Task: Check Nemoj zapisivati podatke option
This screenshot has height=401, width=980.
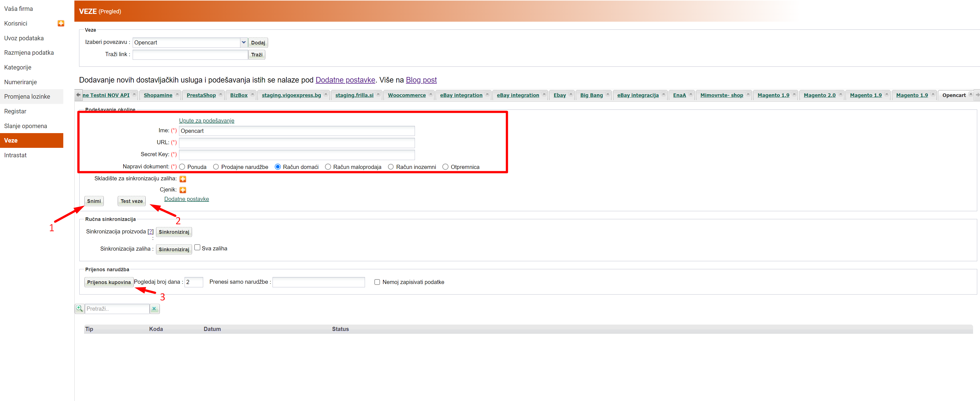Action: tap(377, 282)
